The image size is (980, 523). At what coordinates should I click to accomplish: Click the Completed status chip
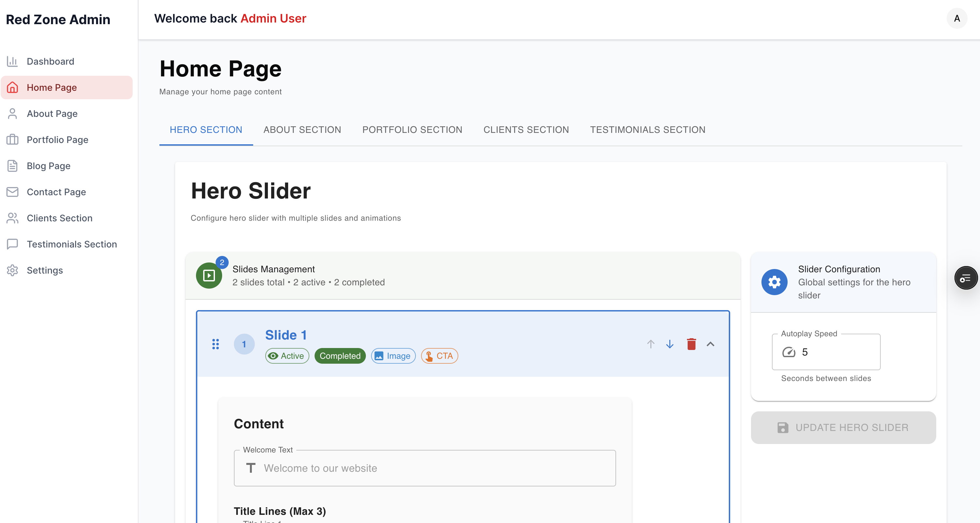(340, 356)
